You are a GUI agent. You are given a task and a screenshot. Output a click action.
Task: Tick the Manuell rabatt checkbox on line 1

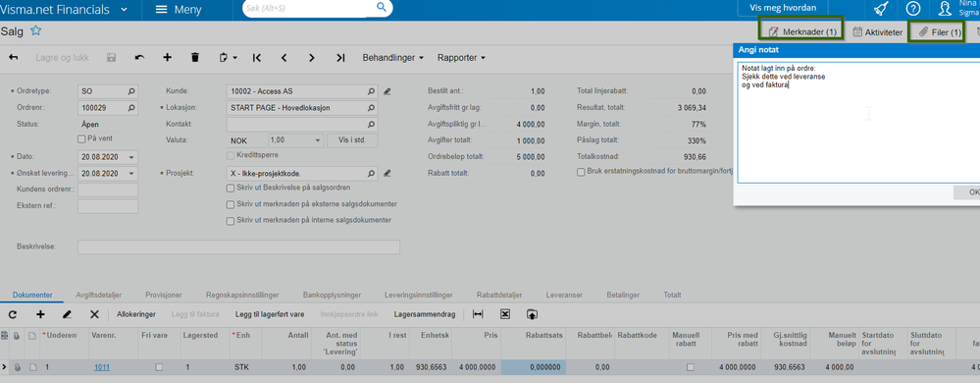click(x=690, y=367)
